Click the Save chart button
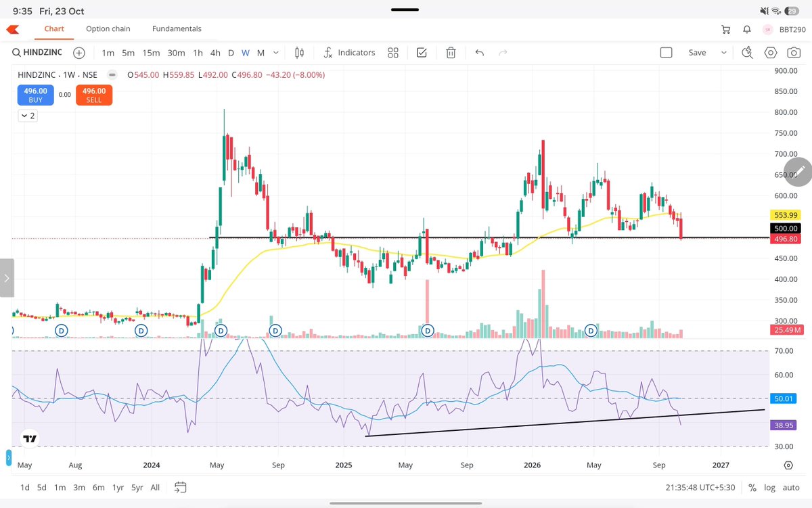This screenshot has height=508, width=812. 697,53
